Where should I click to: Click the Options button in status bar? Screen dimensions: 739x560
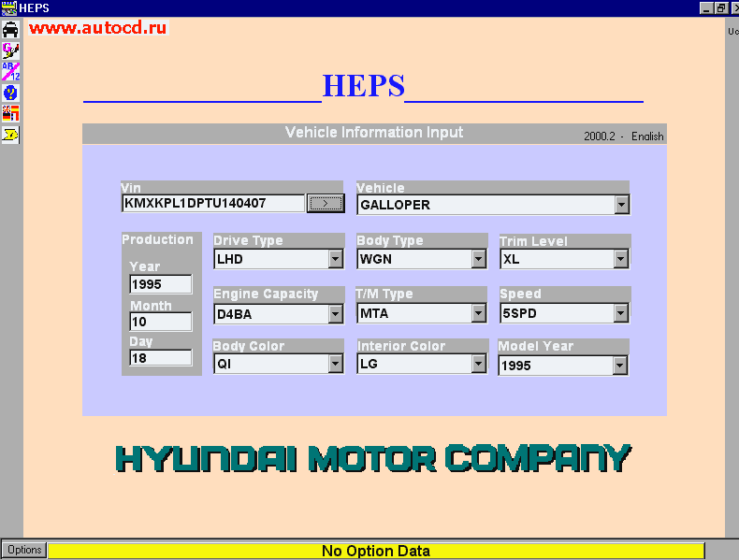[x=24, y=550]
